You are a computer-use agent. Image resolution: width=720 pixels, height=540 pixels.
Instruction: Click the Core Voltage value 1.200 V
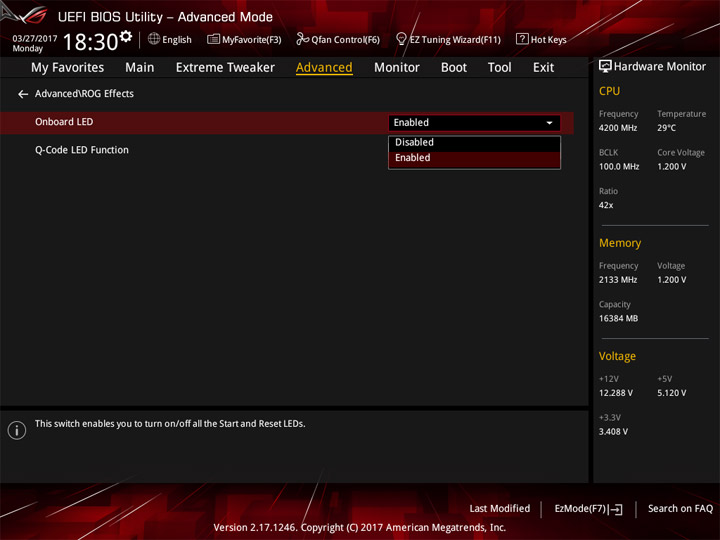point(671,167)
